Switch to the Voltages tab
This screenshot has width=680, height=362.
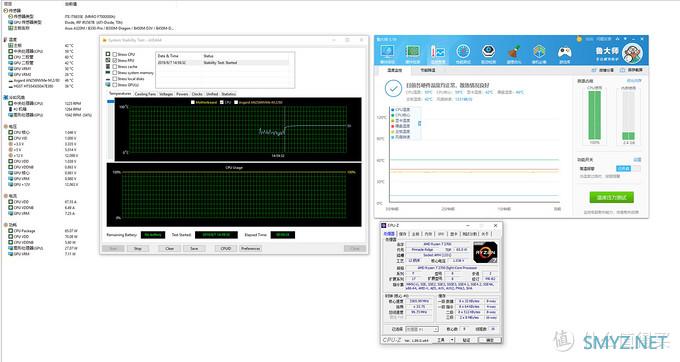coord(166,94)
